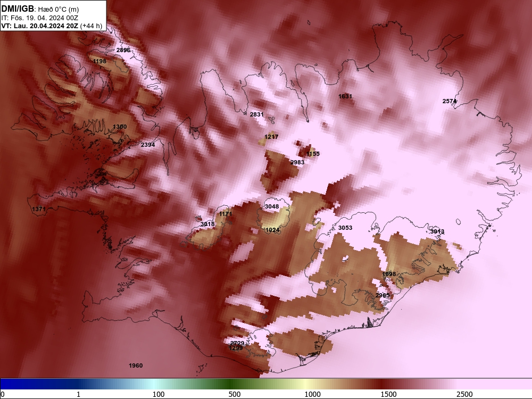Click the 0 tick label on the scale
The image size is (532, 399).
3,394
